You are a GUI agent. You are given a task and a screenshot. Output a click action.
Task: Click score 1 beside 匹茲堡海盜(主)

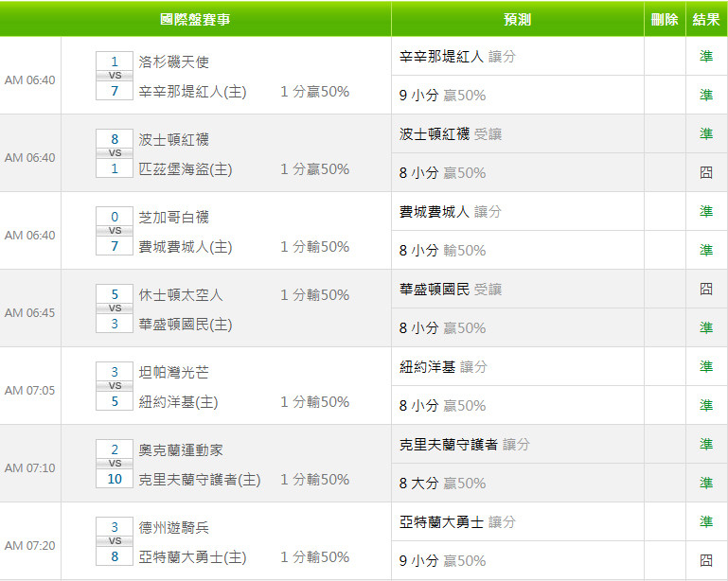point(115,168)
